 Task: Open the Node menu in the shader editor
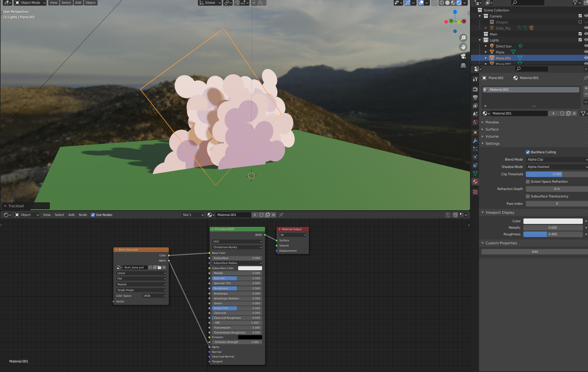point(83,215)
